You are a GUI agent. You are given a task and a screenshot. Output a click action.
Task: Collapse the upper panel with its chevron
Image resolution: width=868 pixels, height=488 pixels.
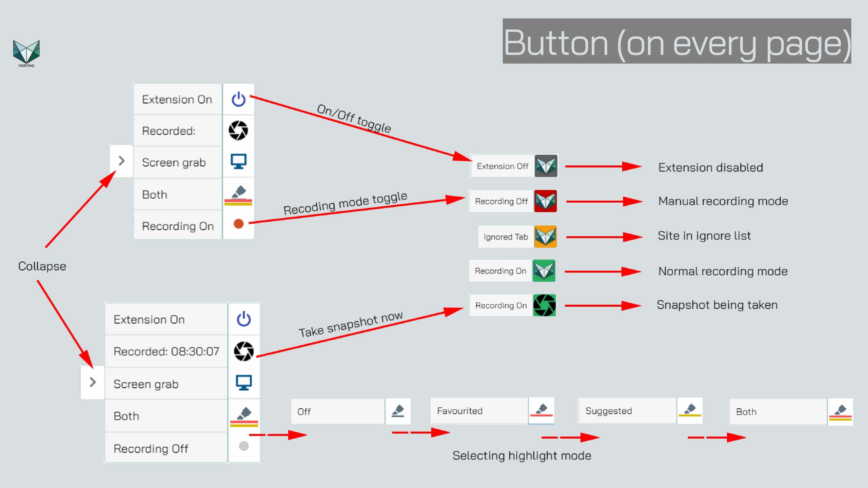(x=121, y=161)
